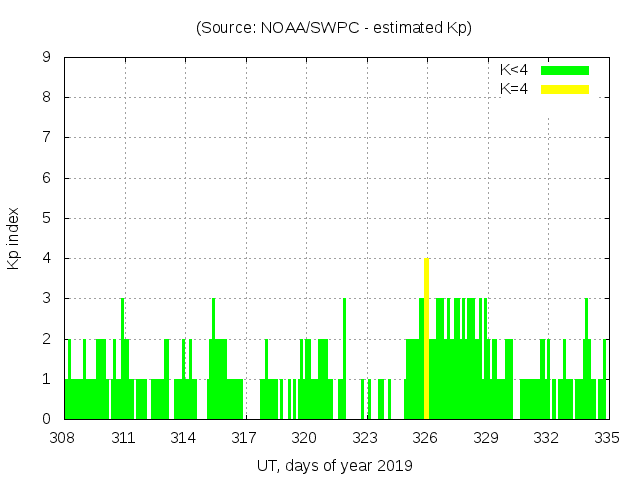Click the green Kp=3 spike near day 334
The height and width of the screenshot is (480, 640).
[x=586, y=340]
